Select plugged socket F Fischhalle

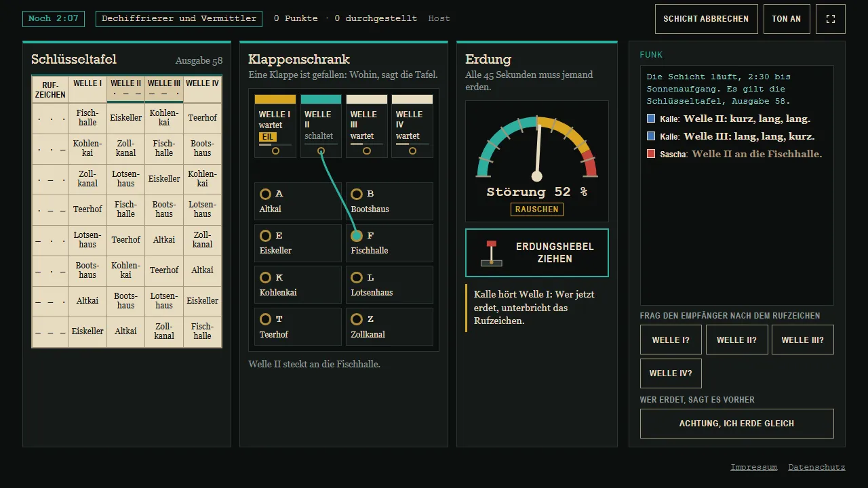coord(389,243)
